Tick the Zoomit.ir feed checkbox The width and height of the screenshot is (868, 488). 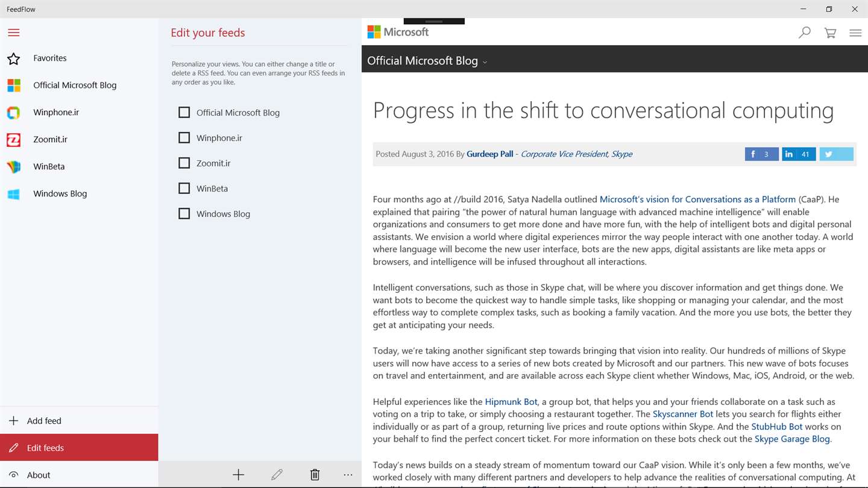(x=184, y=163)
